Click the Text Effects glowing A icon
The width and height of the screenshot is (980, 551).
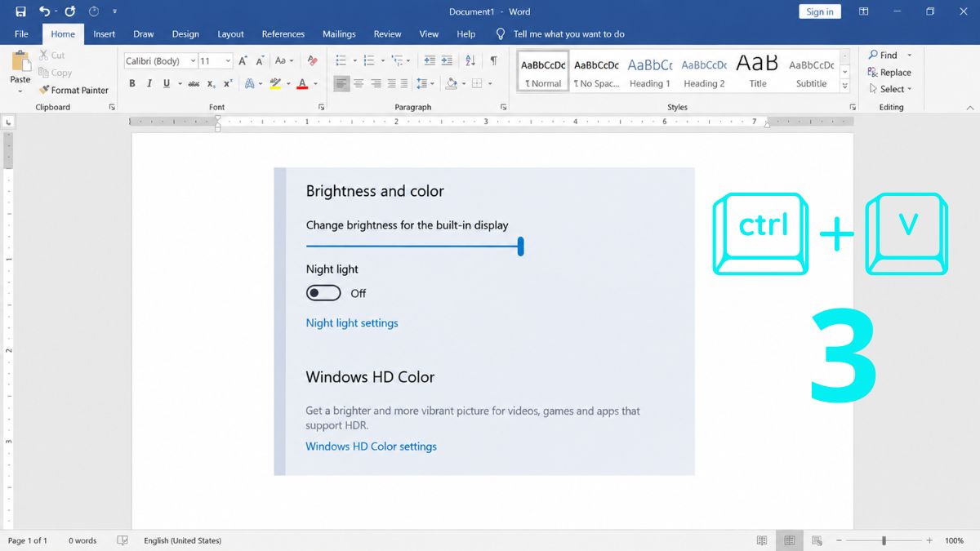point(250,83)
